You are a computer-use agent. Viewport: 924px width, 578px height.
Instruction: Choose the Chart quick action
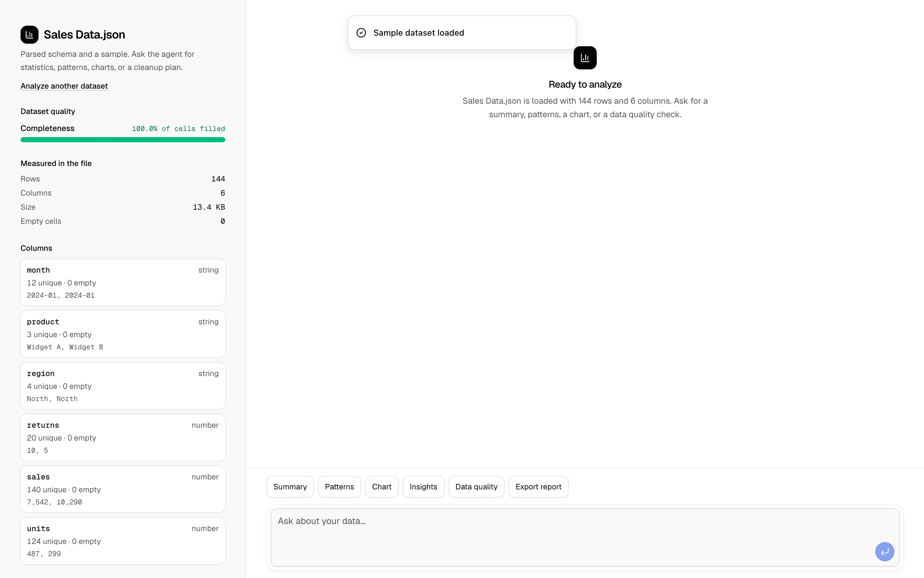point(382,486)
